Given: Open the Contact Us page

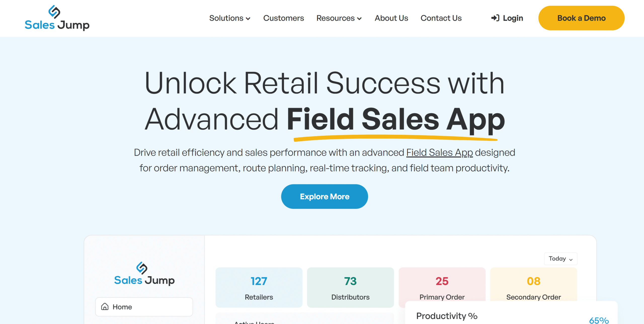Looking at the screenshot, I should click(441, 18).
